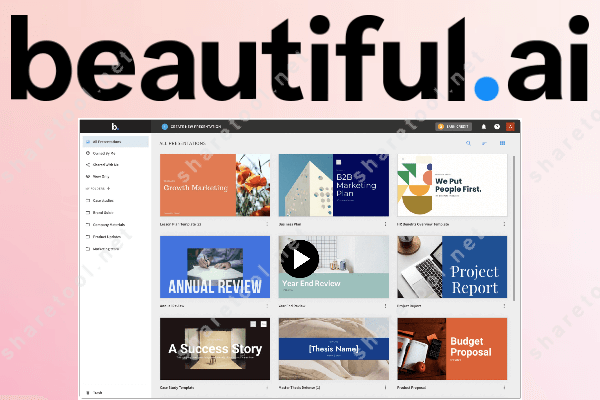The width and height of the screenshot is (600, 400).
Task: Click the notifications bell icon
Action: tap(484, 127)
